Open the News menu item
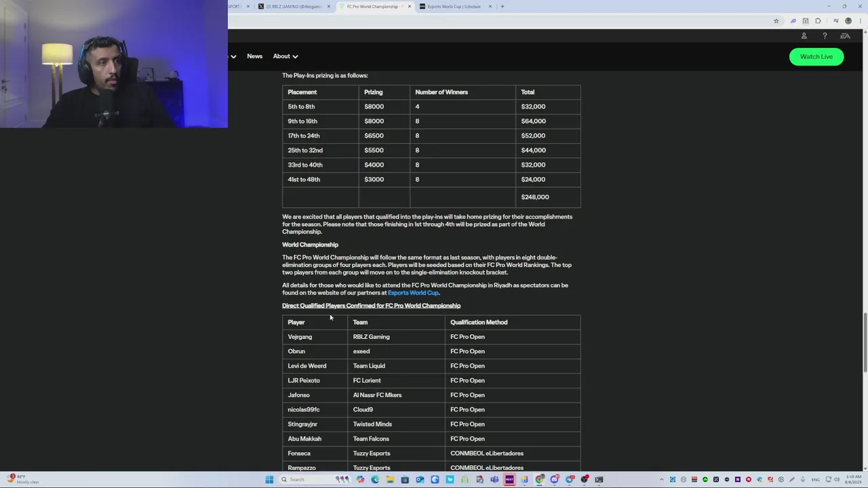 (254, 56)
